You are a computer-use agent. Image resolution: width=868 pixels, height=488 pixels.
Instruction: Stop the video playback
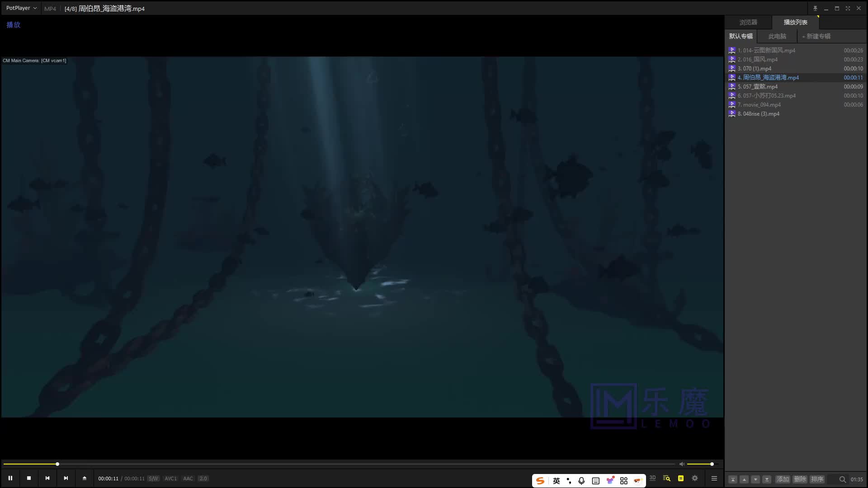point(29,478)
